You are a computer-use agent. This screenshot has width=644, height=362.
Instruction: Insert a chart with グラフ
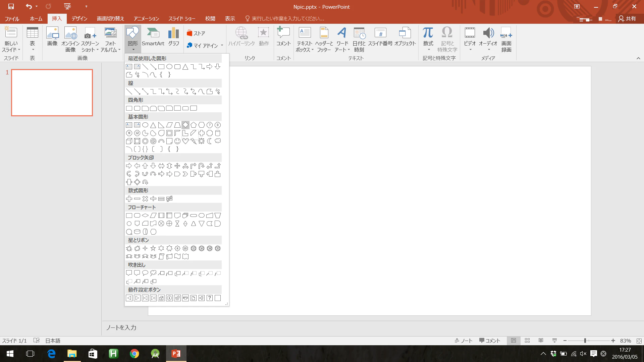[x=174, y=37]
